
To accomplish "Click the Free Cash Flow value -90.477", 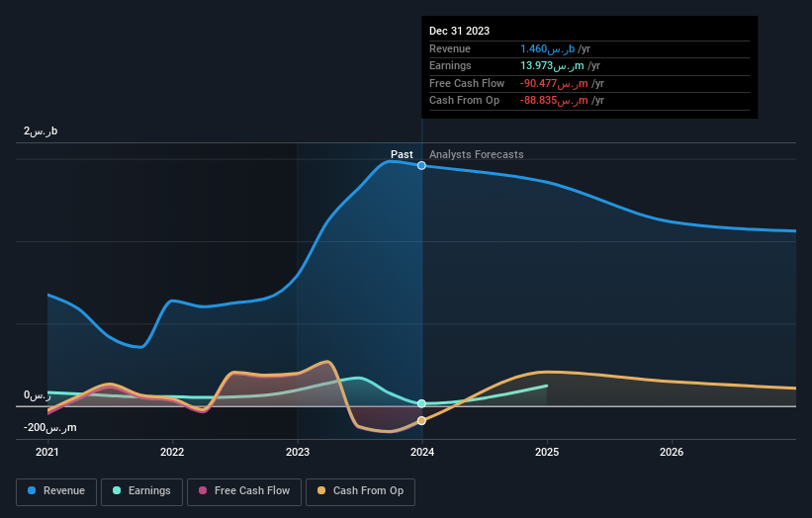I will coord(554,83).
